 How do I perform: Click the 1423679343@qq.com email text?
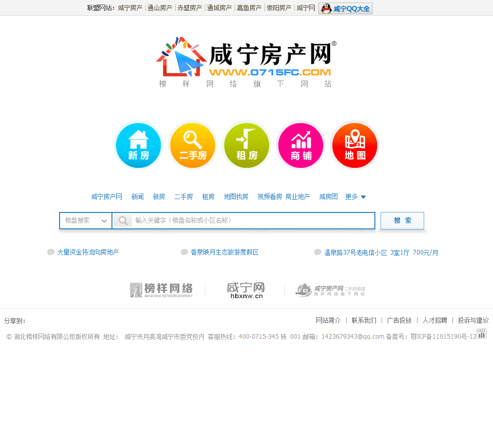353,337
